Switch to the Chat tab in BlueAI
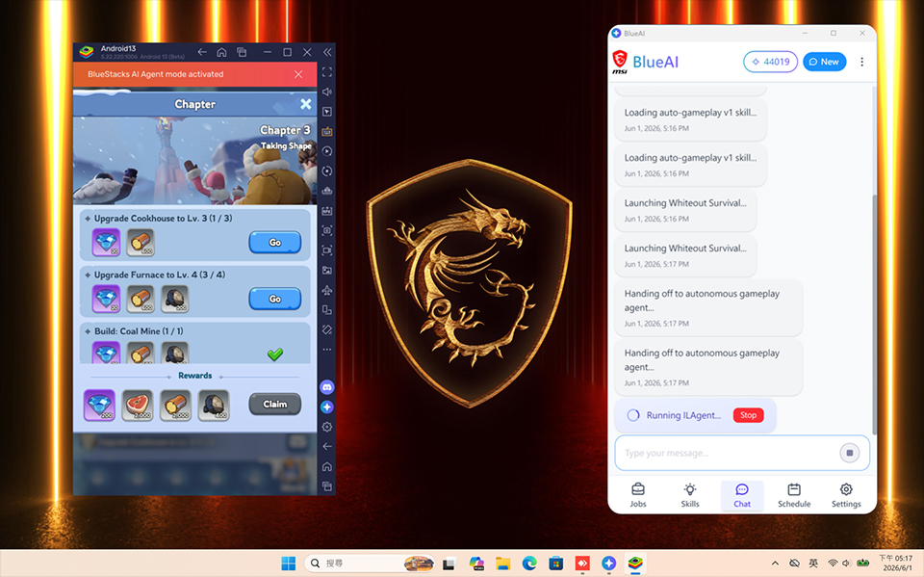Viewport: 924px width, 577px height. point(742,495)
